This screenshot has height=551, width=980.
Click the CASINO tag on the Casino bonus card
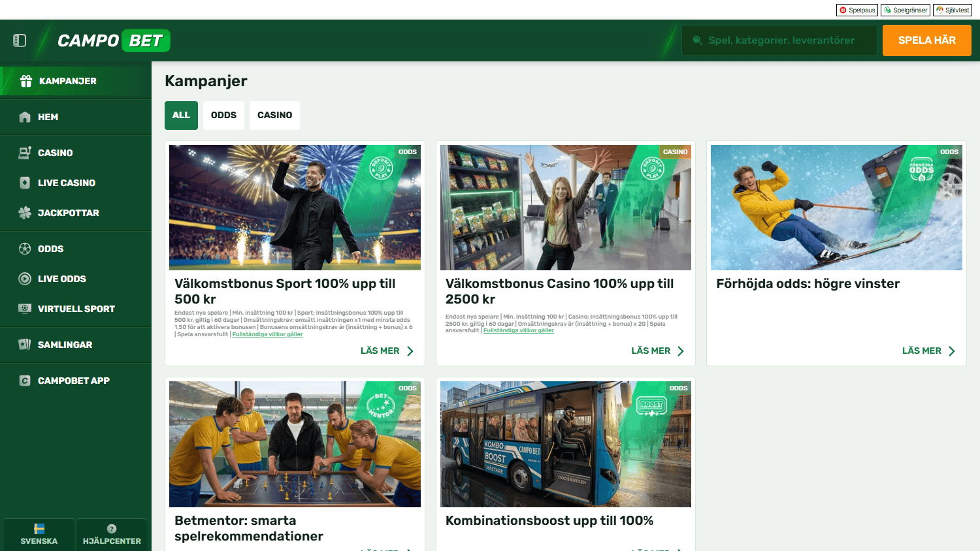[x=676, y=152]
